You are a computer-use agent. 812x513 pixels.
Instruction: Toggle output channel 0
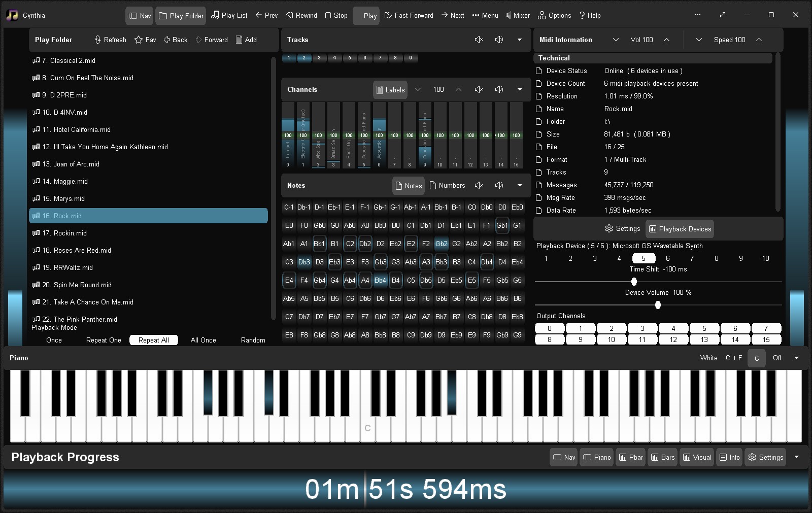550,328
